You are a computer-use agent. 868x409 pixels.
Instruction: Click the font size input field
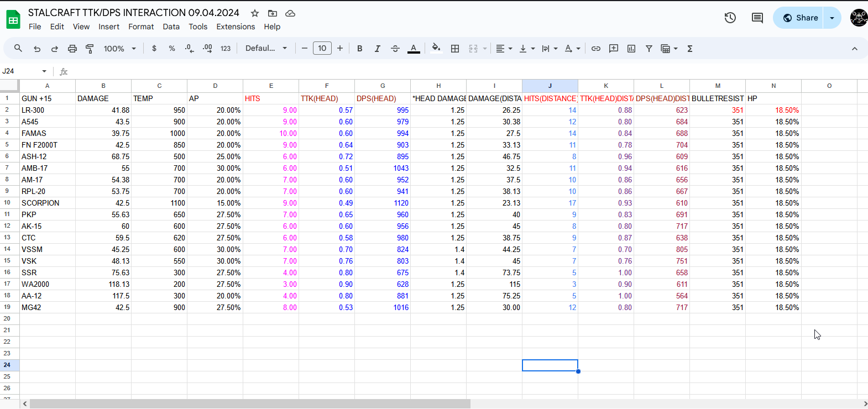tap(322, 49)
